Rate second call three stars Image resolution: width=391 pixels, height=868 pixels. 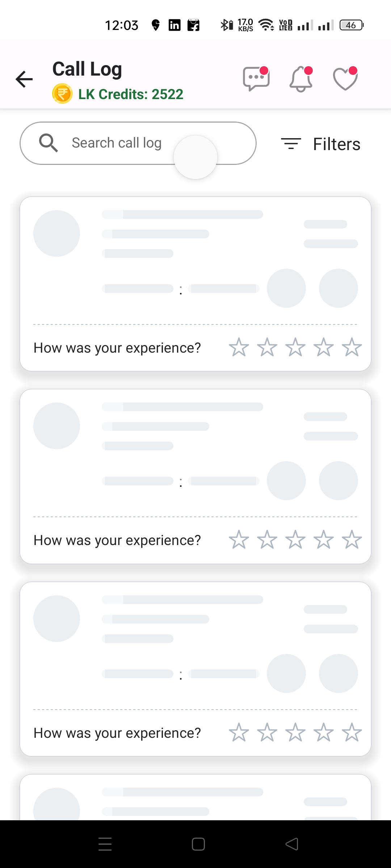295,540
